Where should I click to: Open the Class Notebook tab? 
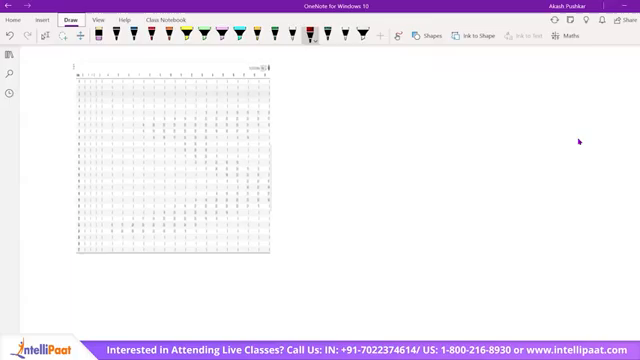pyautogui.click(x=166, y=20)
